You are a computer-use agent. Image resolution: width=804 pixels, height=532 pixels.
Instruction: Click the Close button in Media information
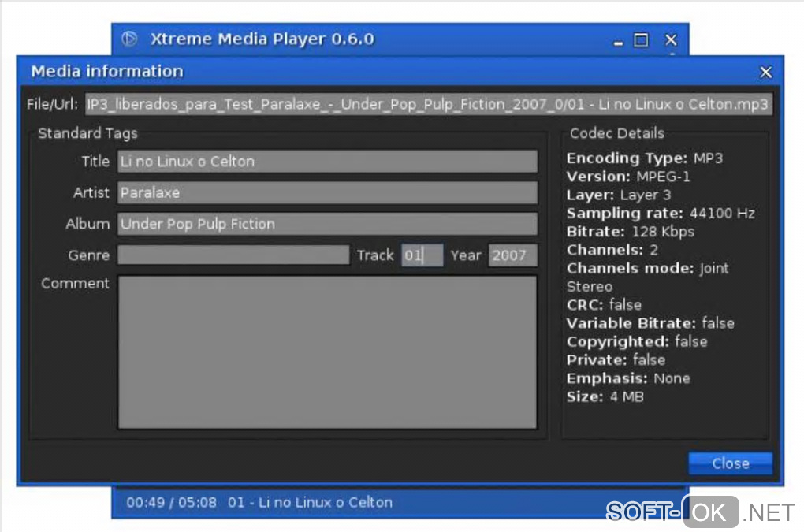[730, 463]
